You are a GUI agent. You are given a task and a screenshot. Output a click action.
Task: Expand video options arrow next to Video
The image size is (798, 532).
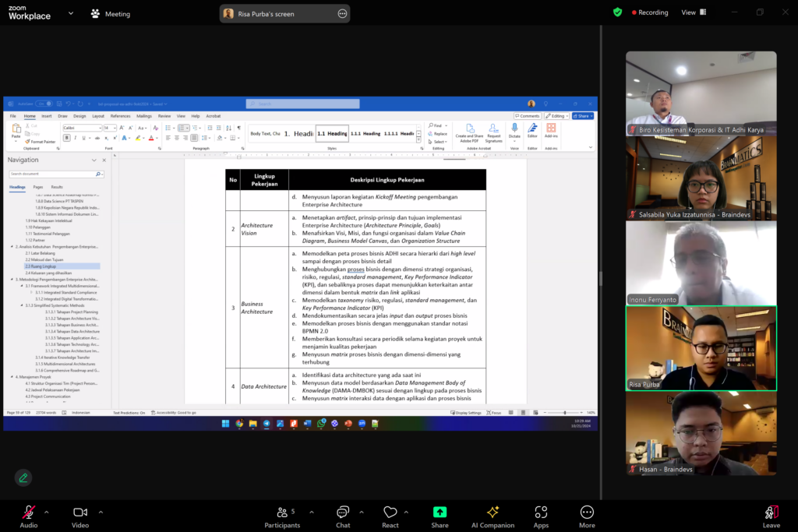point(98,512)
